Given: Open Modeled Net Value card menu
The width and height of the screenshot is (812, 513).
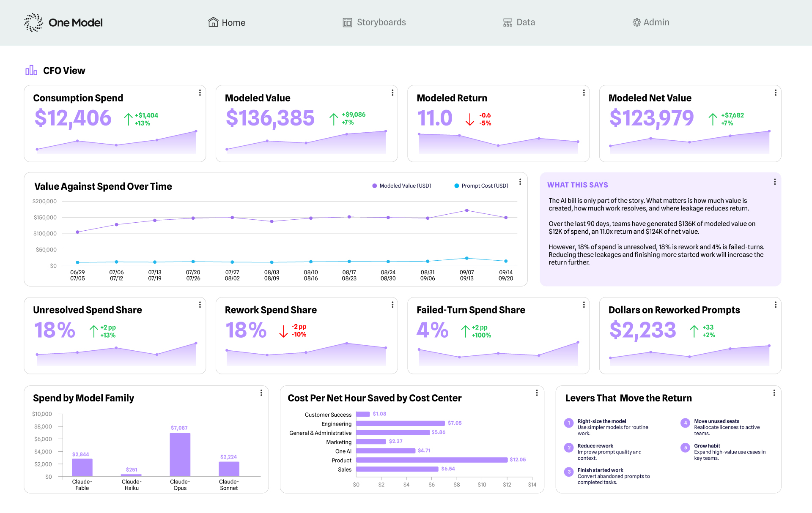Looking at the screenshot, I should pos(776,93).
